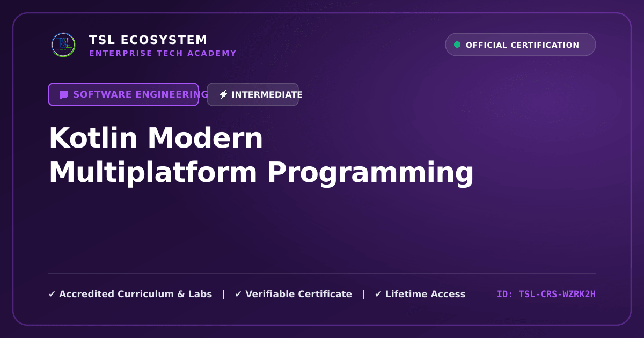This screenshot has height=338, width=644.
Task: Click the "Verifiable Certificate" text
Action: [298, 294]
